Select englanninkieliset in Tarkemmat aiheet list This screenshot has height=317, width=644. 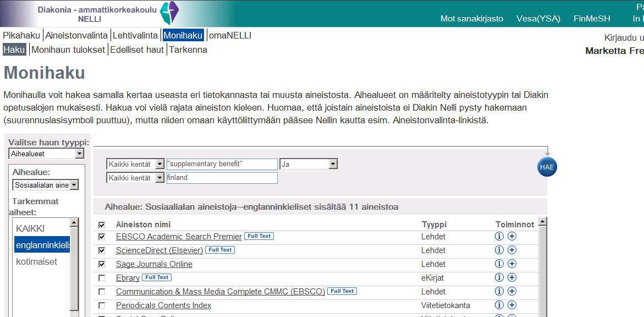(x=42, y=245)
